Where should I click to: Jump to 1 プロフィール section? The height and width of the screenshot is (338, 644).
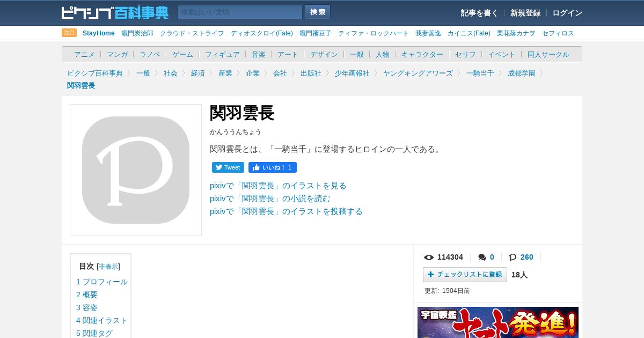(x=102, y=282)
